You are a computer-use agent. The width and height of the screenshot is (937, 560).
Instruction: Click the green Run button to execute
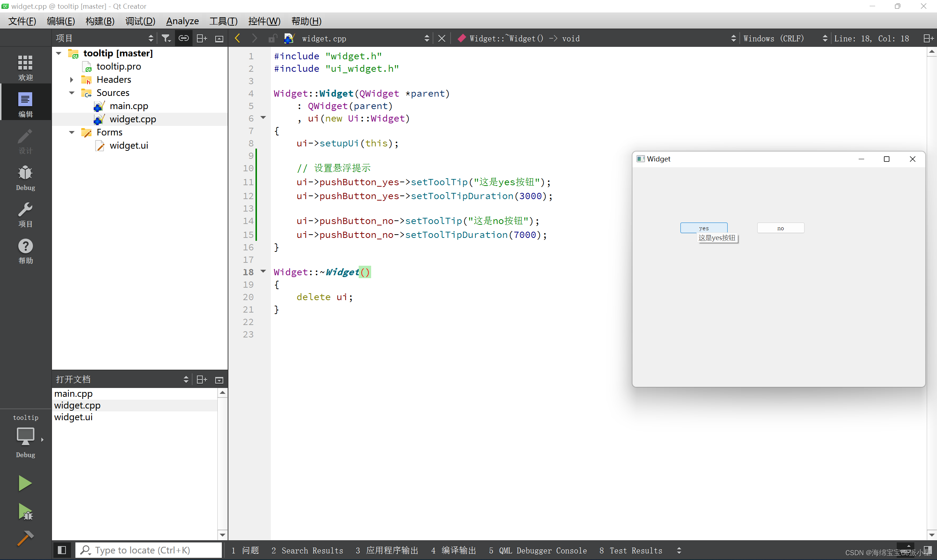click(x=25, y=484)
